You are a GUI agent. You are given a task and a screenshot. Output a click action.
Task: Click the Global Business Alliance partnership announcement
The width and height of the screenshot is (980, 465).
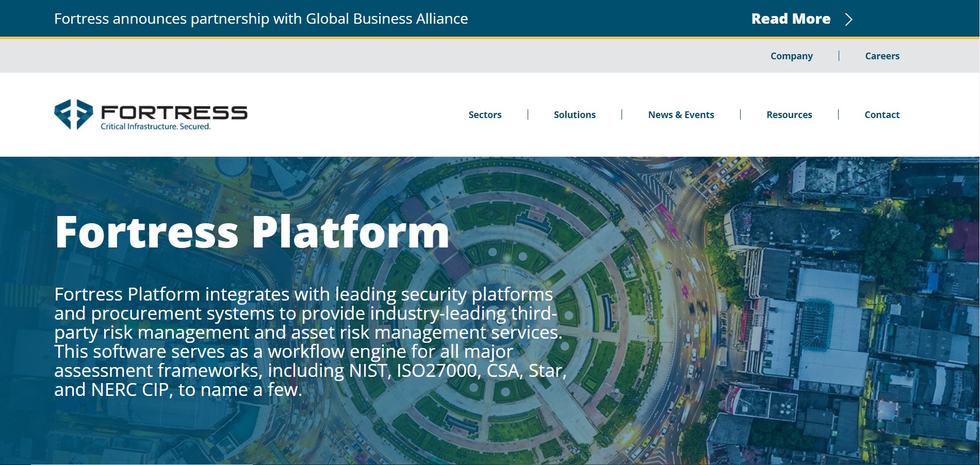click(x=261, y=19)
